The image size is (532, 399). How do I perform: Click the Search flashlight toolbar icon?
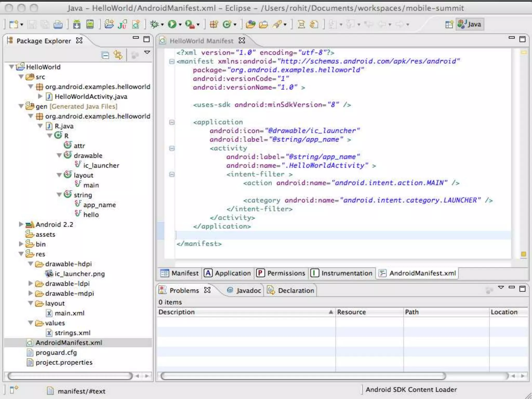277,24
